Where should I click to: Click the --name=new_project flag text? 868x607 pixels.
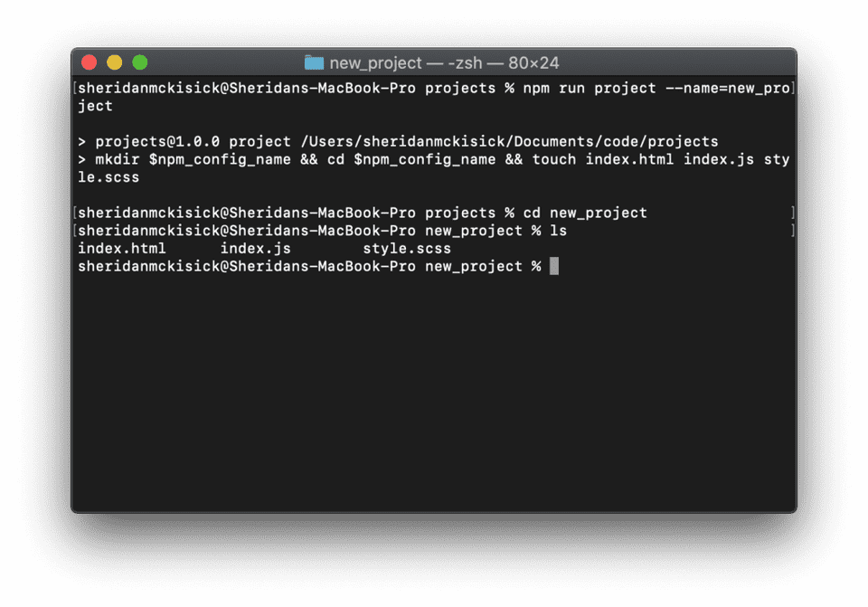coord(729,88)
